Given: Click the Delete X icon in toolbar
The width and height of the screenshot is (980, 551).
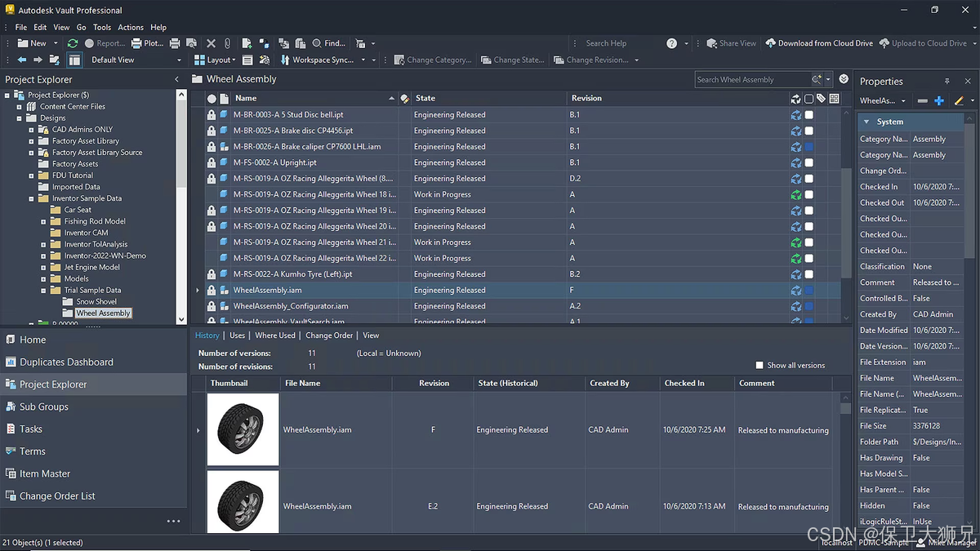Looking at the screenshot, I should [211, 43].
